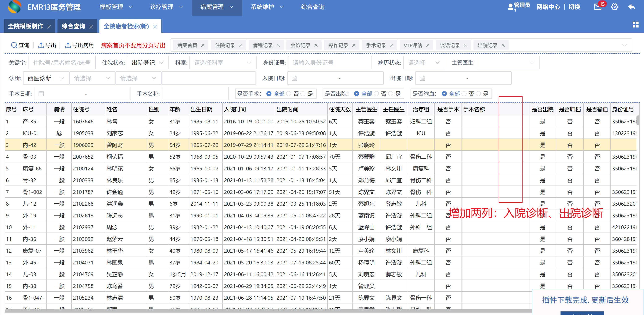
Task: Remove the VTE评估 tag with its X
Action: pyautogui.click(x=428, y=45)
